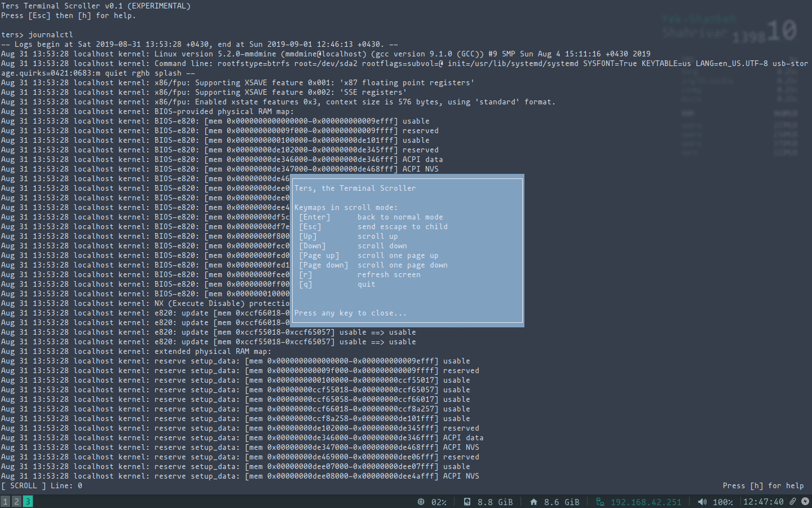Click 'Keymaps in scroll mode:' heading

pos(346,207)
